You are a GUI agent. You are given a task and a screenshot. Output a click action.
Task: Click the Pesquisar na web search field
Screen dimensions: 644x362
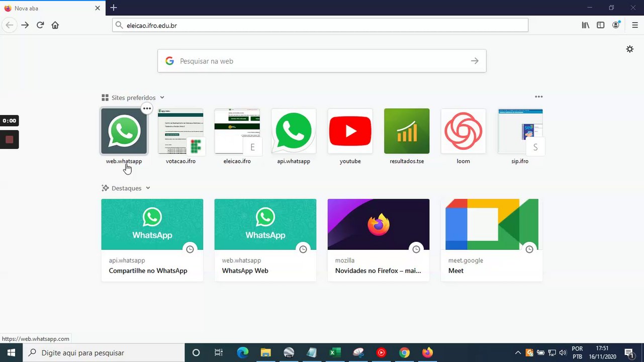[322, 61]
